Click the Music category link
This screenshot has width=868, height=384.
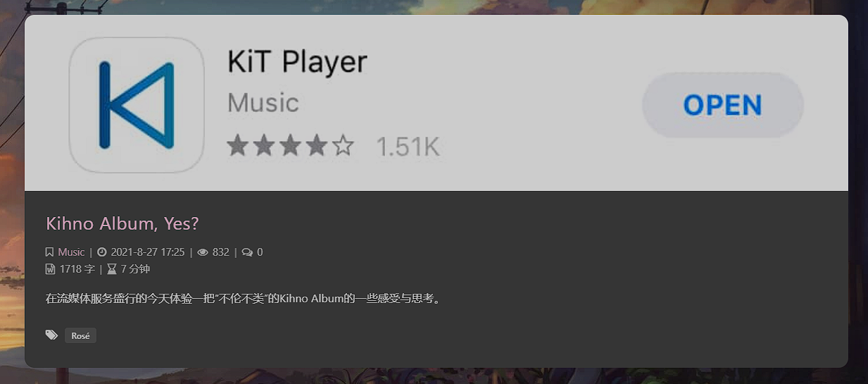pyautogui.click(x=71, y=252)
